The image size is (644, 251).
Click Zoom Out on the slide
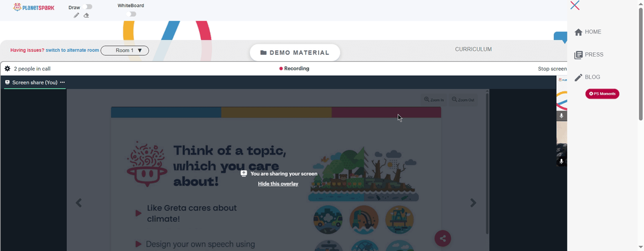pyautogui.click(x=463, y=100)
